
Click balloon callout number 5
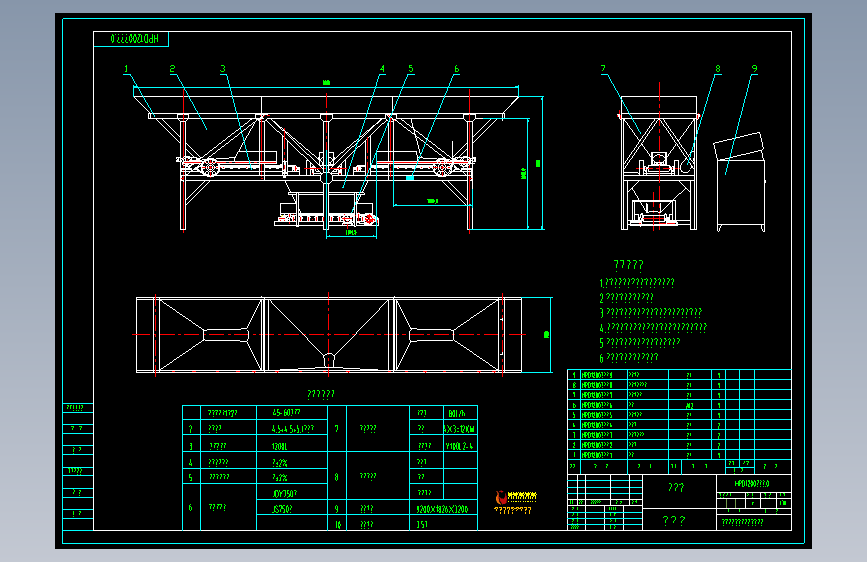(x=411, y=69)
